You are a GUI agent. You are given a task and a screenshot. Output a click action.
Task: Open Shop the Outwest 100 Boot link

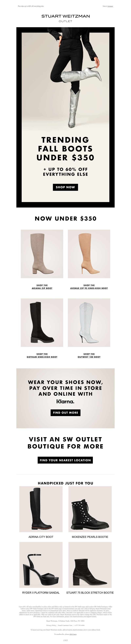(x=89, y=355)
